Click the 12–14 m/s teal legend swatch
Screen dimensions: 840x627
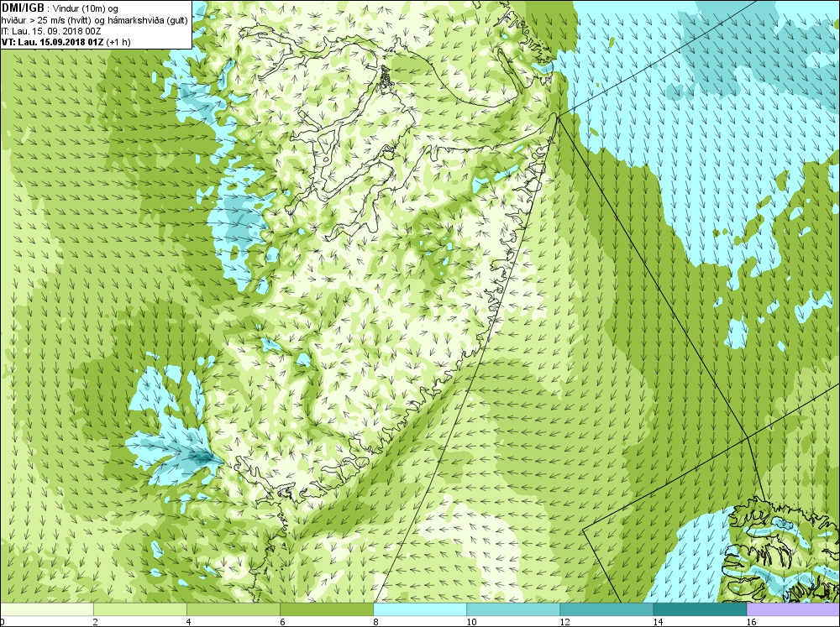(606, 609)
